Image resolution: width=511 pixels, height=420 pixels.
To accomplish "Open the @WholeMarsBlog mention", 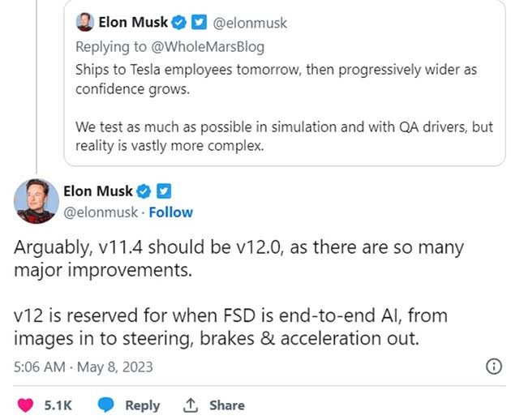I will 208,47.
